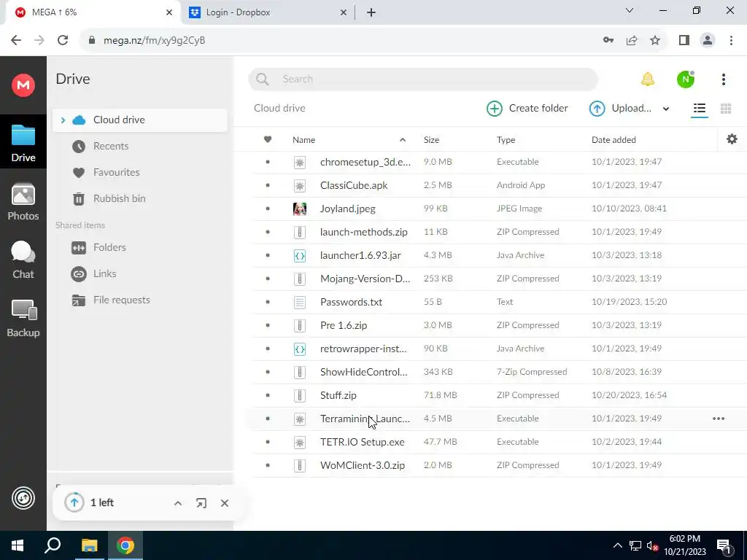Open the Upload dropdown arrow
The height and width of the screenshot is (560, 747).
(x=666, y=109)
